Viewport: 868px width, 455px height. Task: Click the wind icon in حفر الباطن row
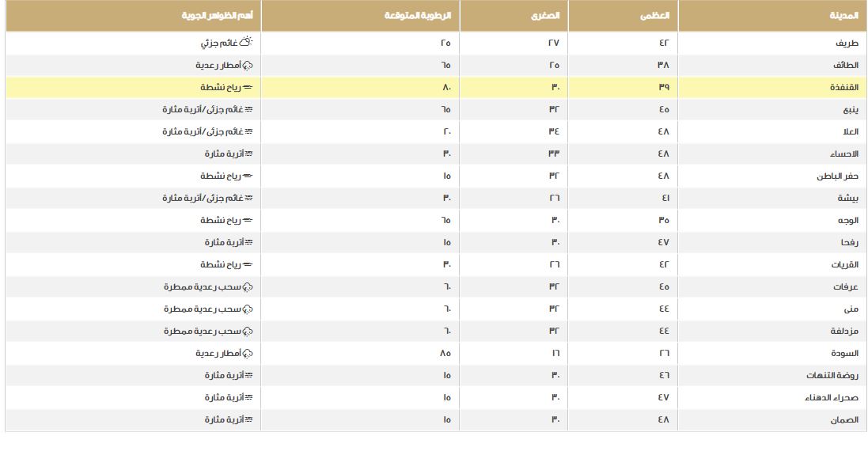tap(248, 176)
